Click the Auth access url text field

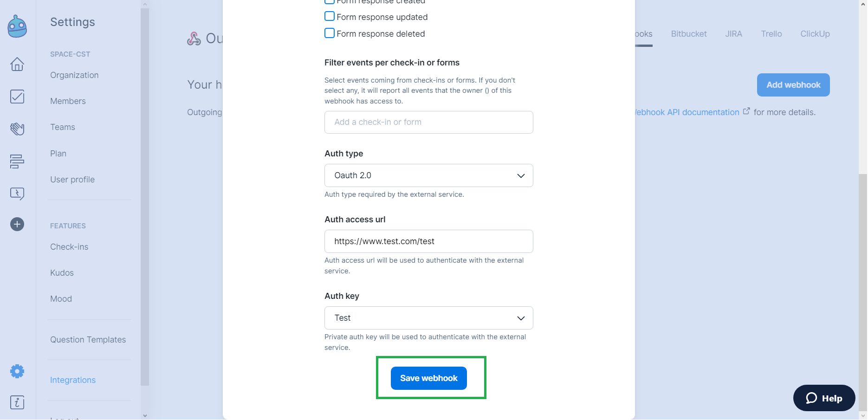pyautogui.click(x=428, y=241)
